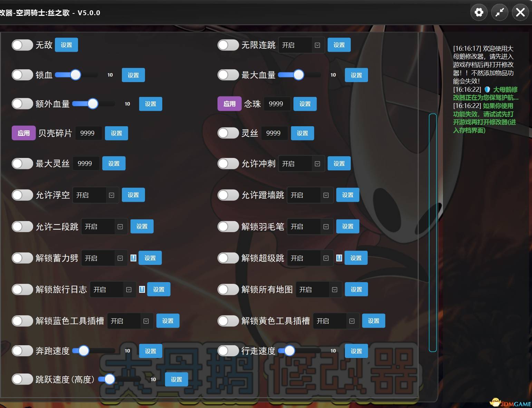Viewport: 532px width, 408px height.
Task: Click the vertical scrollbar of options panel
Action: point(433,233)
